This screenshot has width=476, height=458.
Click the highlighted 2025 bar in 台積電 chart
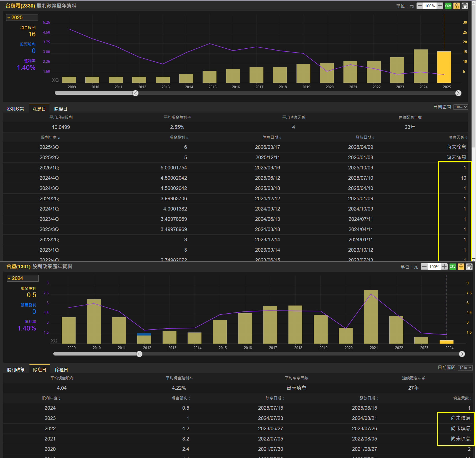(x=444, y=67)
